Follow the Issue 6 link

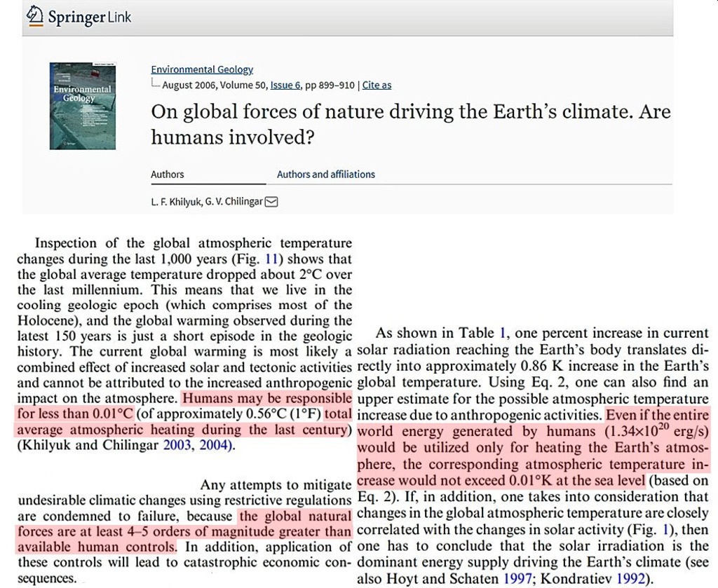tap(285, 86)
